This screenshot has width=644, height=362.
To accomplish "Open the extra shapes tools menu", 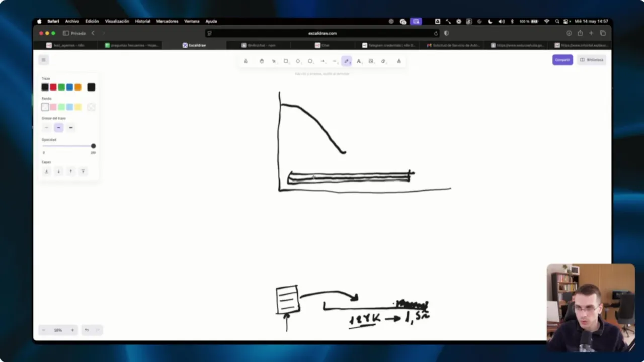I will (399, 61).
